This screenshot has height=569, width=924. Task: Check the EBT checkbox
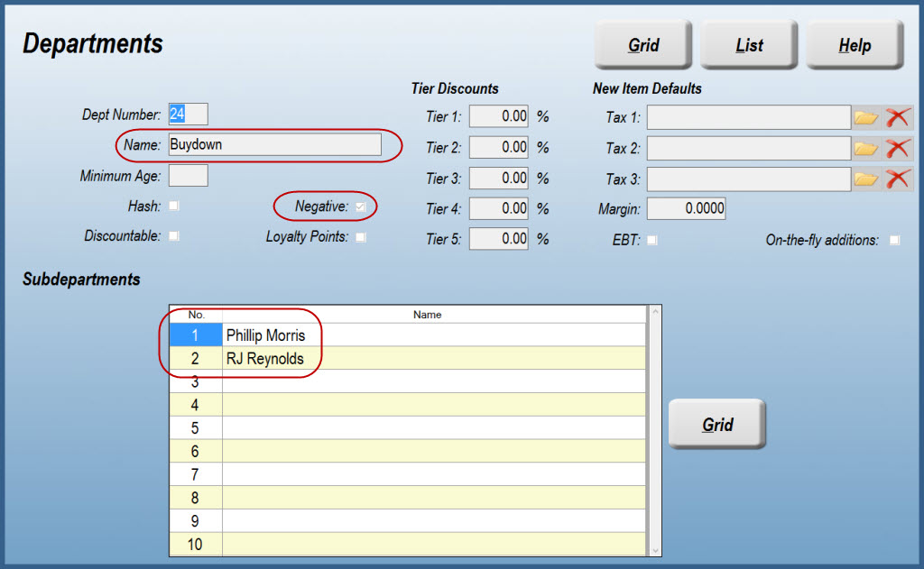point(651,240)
